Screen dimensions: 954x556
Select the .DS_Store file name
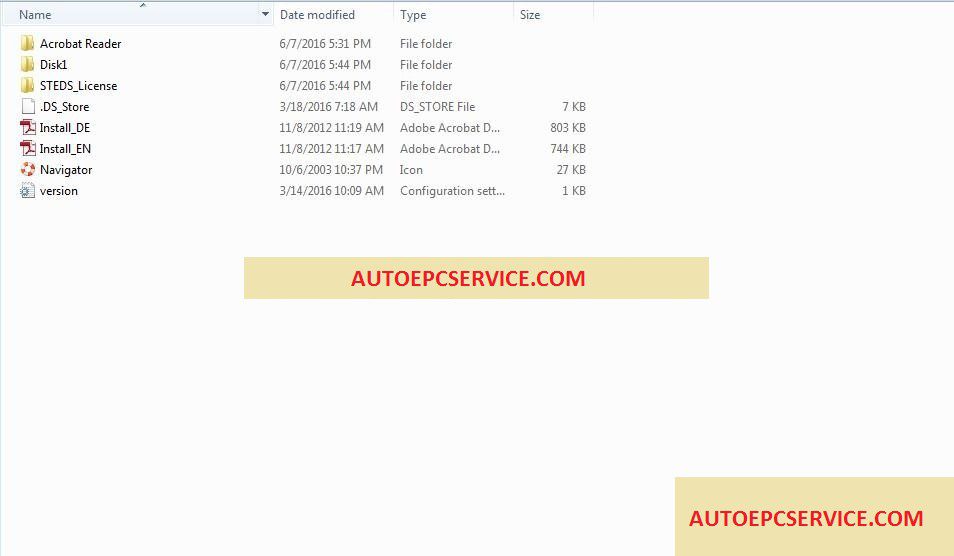click(x=64, y=106)
